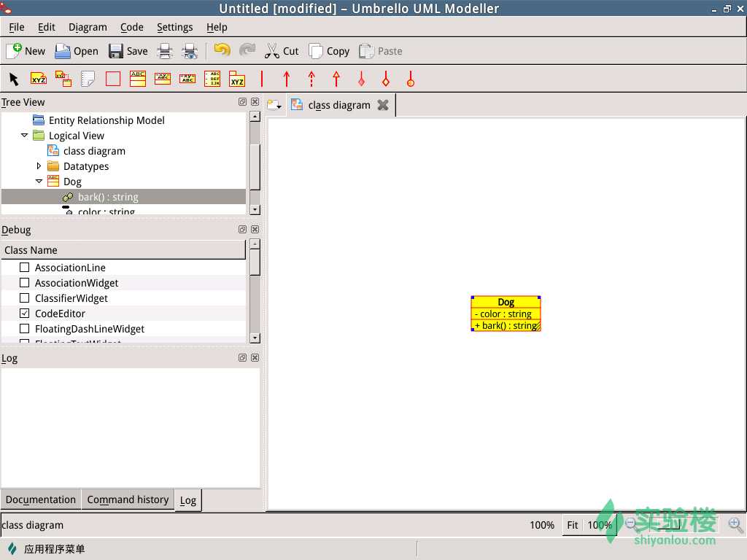Select the Note tool
Screen dimensions: 747x560
(x=88, y=79)
